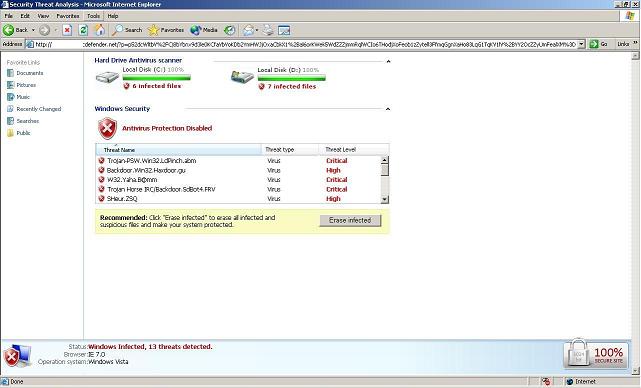Open the address bar dropdown arrow
The width and height of the screenshot is (641, 388).
pyautogui.click(x=581, y=44)
